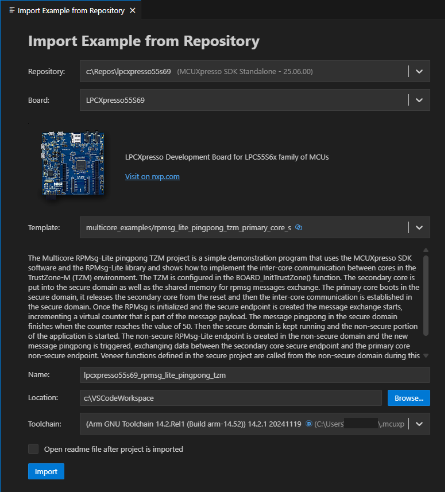Click the description vertical scrollbar thumb
The image size is (448, 492).
tap(426, 296)
